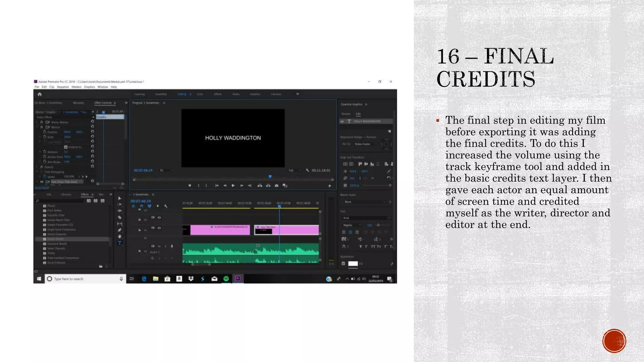Viewport: 644px width, 362px height.
Task: Click Step Back one frame button
Action: click(x=225, y=186)
